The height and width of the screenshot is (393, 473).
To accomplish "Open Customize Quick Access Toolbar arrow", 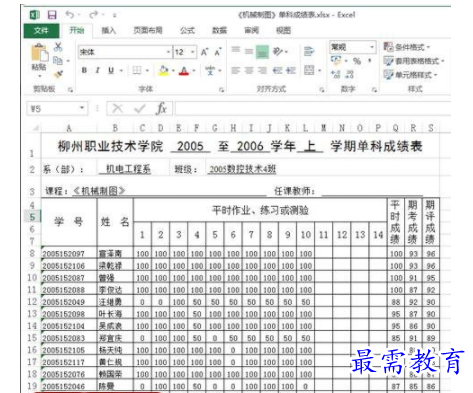I will (x=114, y=15).
